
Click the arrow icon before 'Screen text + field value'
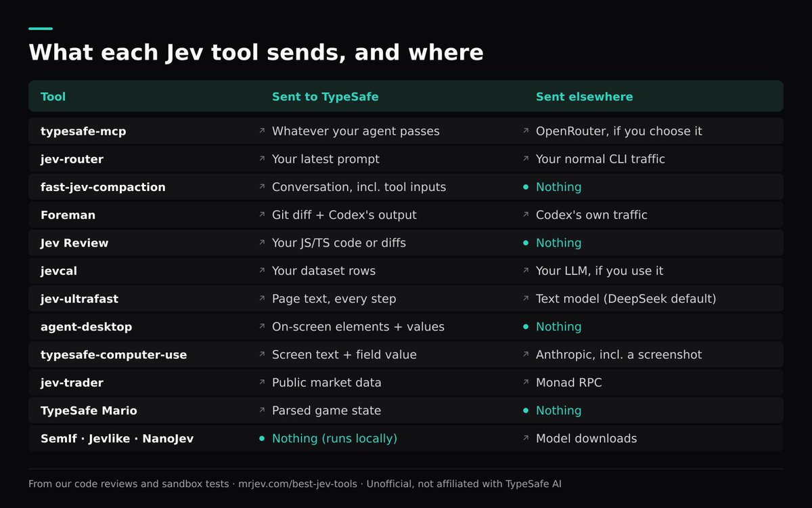pos(262,354)
